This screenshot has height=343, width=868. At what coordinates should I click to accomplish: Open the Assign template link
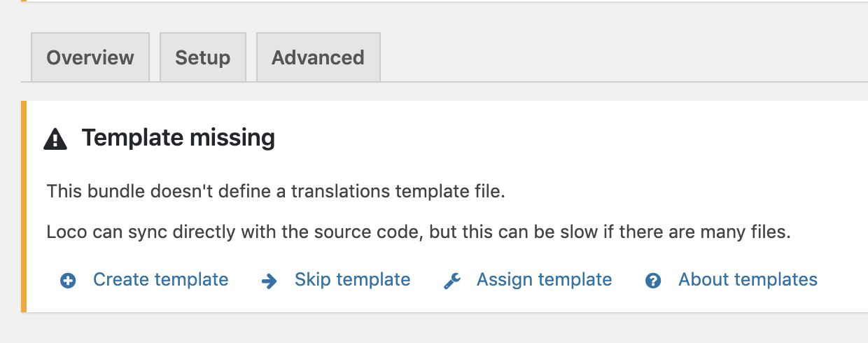coord(544,280)
